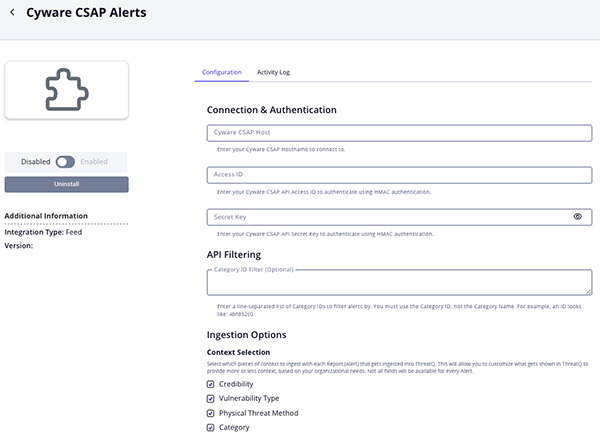Viewport: 600px width, 435px height.
Task: Click the Integration Type: Feed text
Action: tap(43, 232)
